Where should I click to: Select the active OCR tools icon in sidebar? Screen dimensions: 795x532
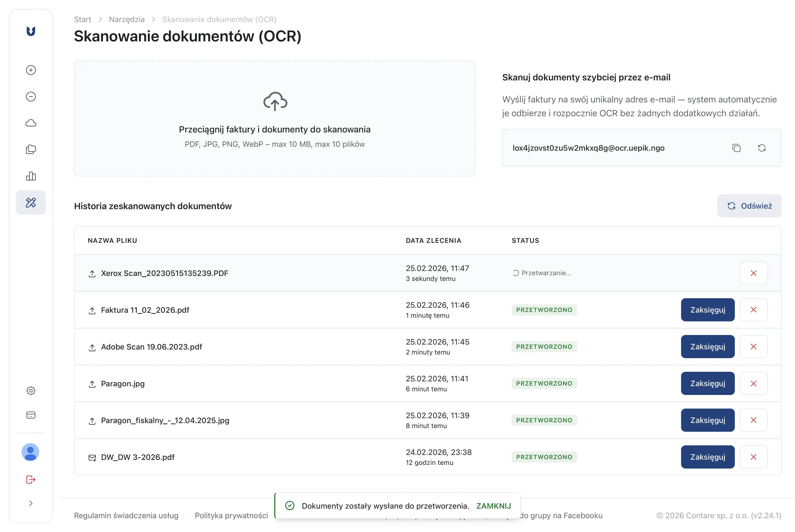pyautogui.click(x=31, y=202)
